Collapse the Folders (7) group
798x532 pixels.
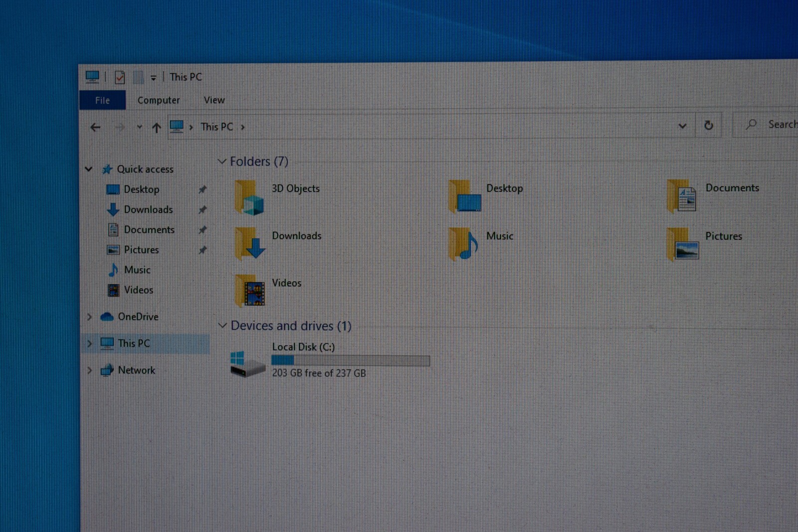[x=222, y=161]
